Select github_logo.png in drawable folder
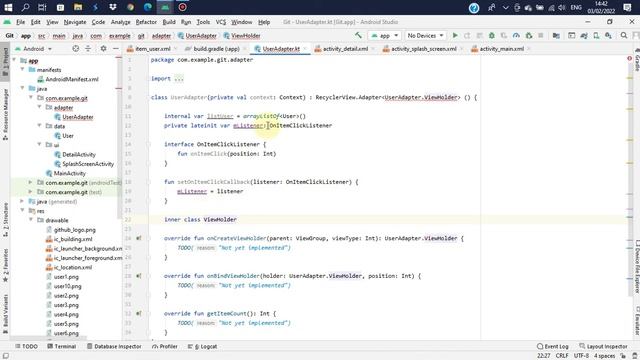The width and height of the screenshot is (640, 360). click(x=75, y=230)
